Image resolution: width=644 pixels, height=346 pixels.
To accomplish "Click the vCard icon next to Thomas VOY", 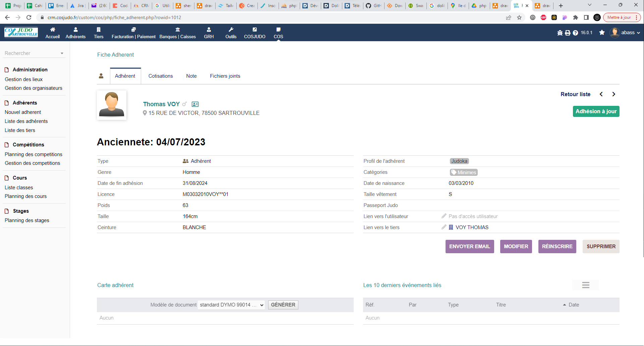I will [195, 104].
